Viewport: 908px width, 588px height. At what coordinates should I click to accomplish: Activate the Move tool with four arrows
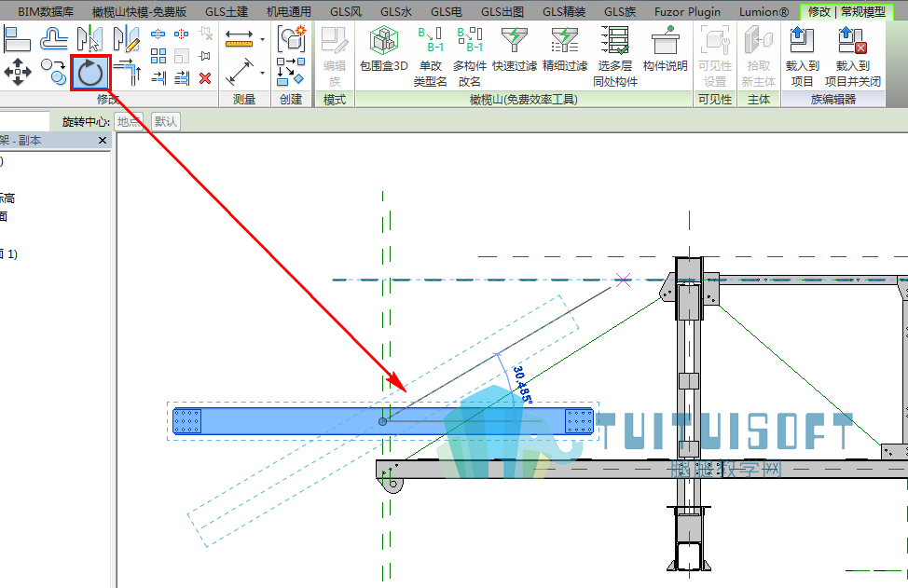[x=18, y=73]
